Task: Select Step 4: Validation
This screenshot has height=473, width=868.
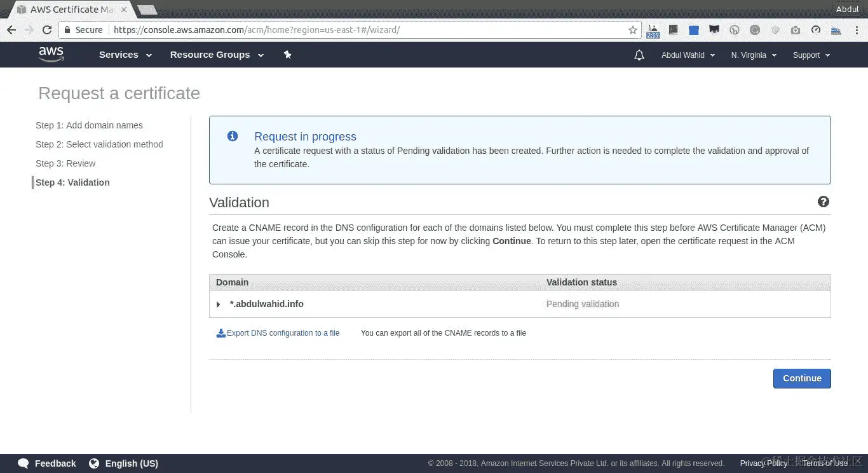Action: (x=72, y=182)
